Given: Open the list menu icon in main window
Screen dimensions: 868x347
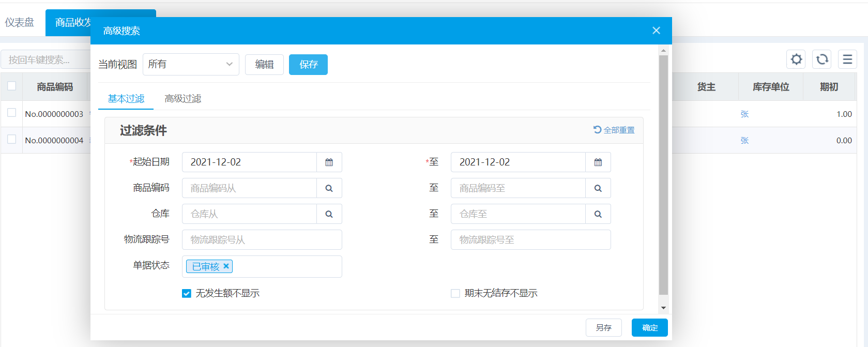Looking at the screenshot, I should coord(847,59).
